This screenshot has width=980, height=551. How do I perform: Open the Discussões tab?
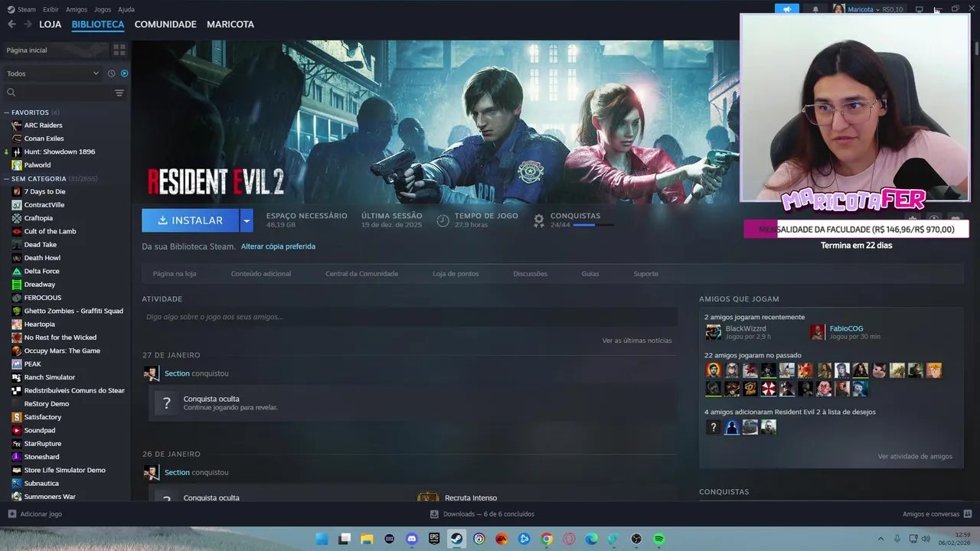(530, 273)
